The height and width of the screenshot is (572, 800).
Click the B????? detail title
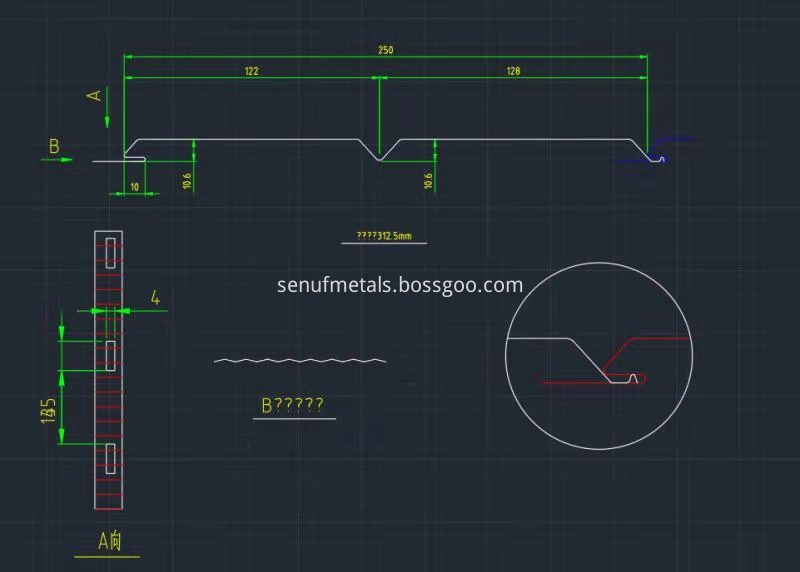292,405
